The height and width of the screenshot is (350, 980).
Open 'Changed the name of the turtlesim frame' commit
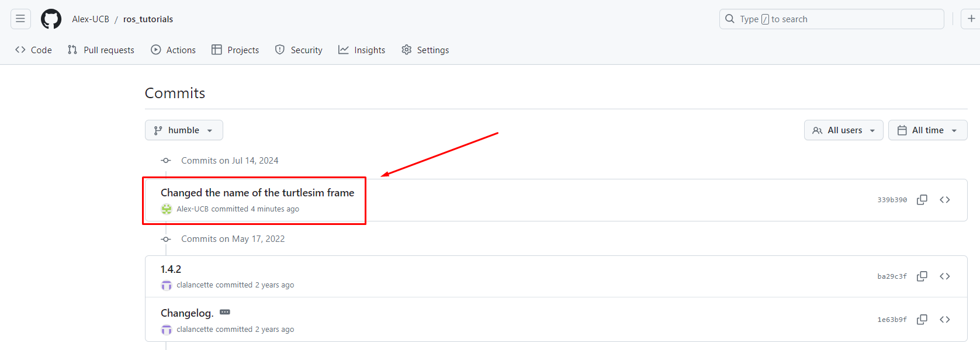[257, 193]
